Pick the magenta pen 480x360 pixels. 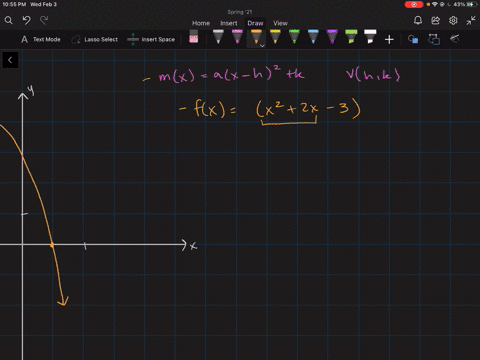click(237, 37)
